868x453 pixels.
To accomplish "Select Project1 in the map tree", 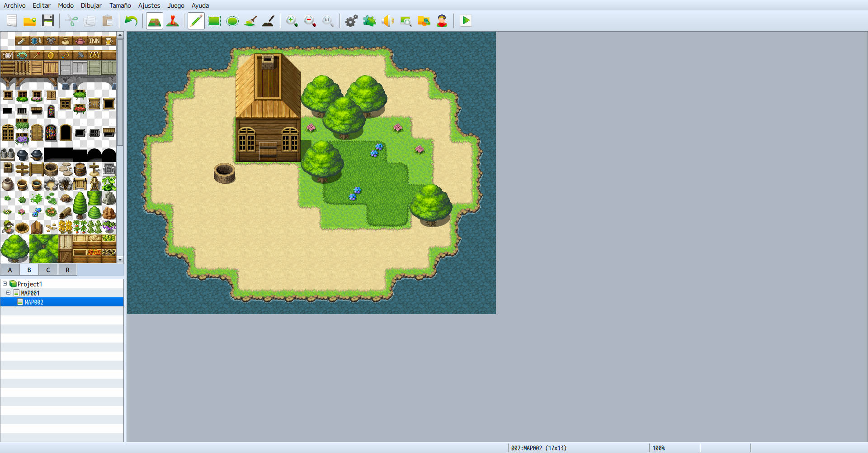I will [x=30, y=284].
